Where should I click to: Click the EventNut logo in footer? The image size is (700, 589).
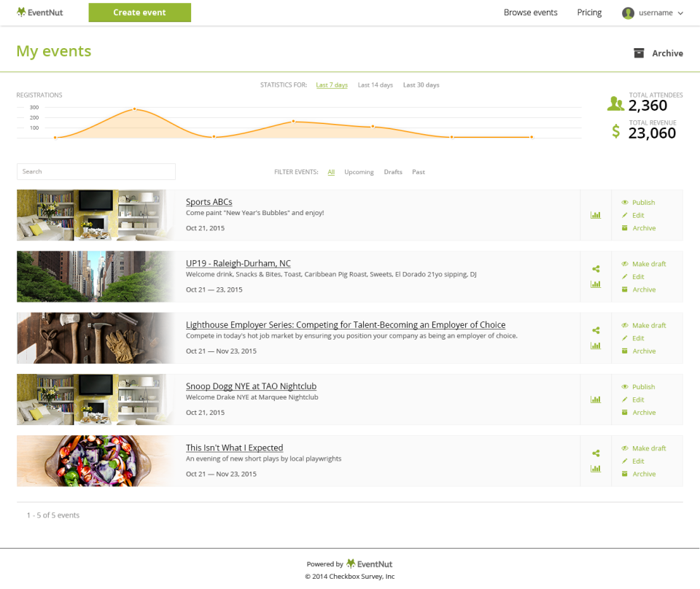coord(370,564)
